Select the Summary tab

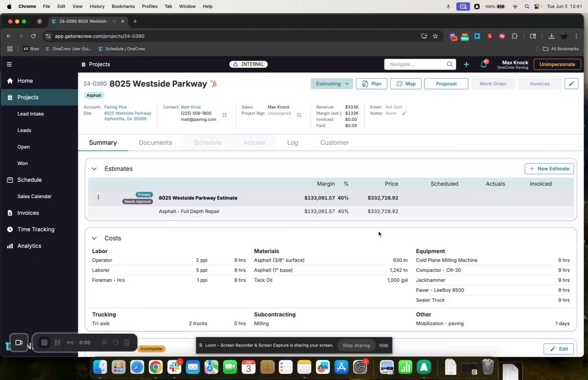click(103, 142)
